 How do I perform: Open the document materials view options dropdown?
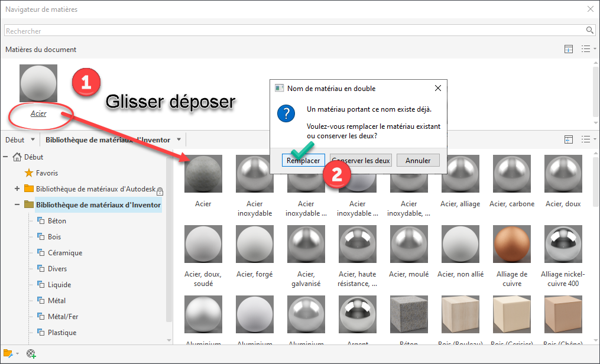click(x=586, y=50)
